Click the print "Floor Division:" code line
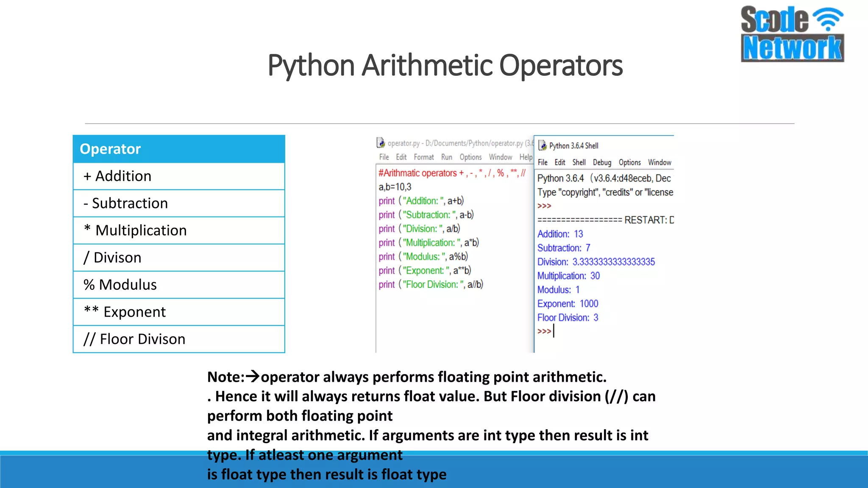868x488 pixels. point(431,285)
